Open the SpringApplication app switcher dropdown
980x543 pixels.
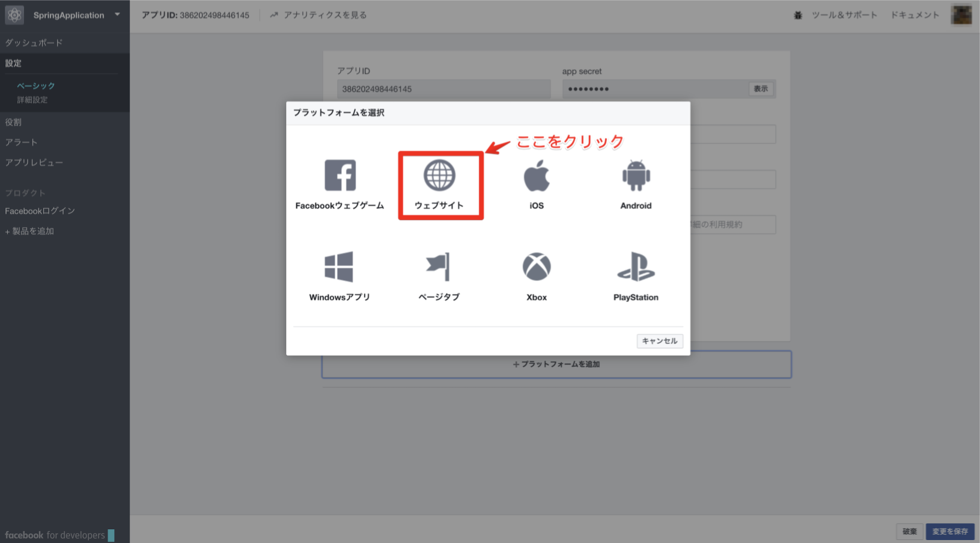[x=117, y=14]
